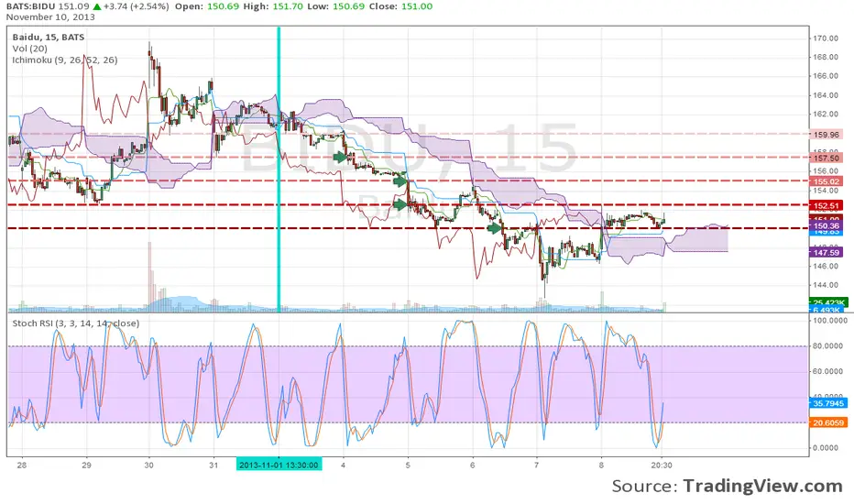Click the 162.00 price axis tick
The width and height of the screenshot is (854, 504).
(826, 114)
